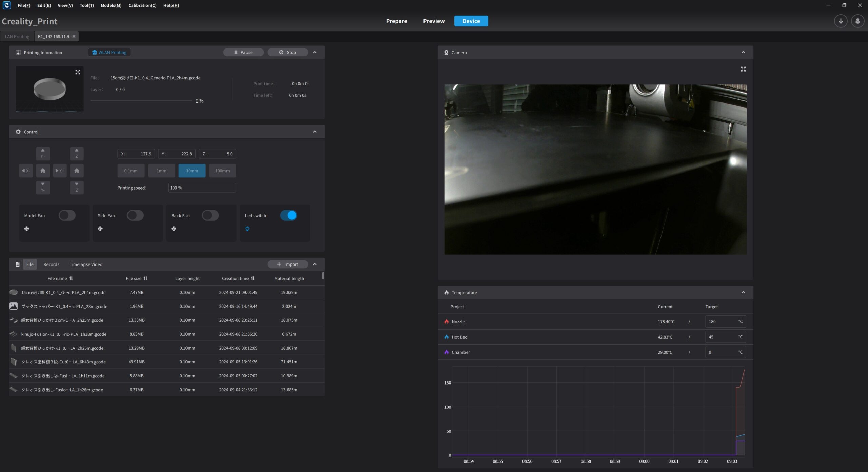This screenshot has height=472, width=868.
Task: Expand the model preview thumbnail to fullscreen
Action: [x=78, y=72]
